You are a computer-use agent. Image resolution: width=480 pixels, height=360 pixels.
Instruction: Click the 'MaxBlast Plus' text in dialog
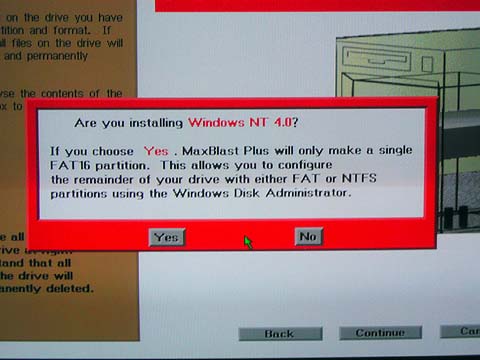point(225,151)
